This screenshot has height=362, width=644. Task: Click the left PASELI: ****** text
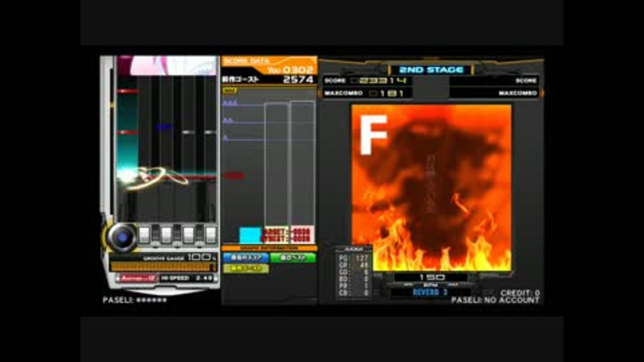[135, 300]
